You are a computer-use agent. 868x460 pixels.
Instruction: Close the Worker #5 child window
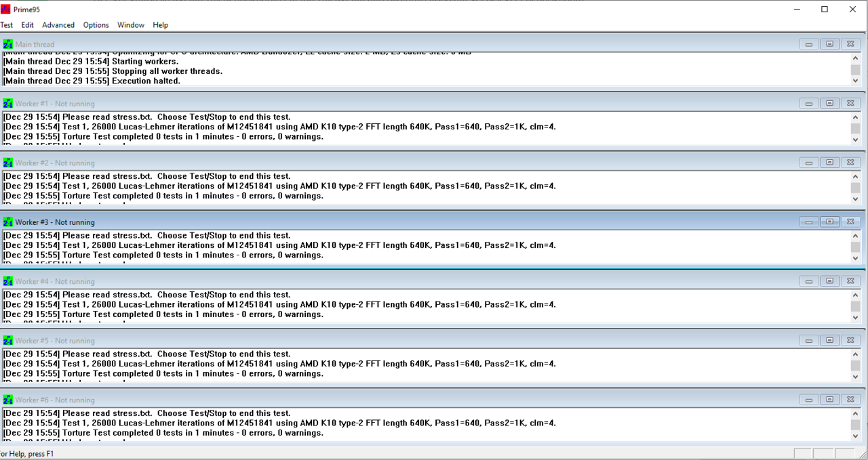(850, 340)
